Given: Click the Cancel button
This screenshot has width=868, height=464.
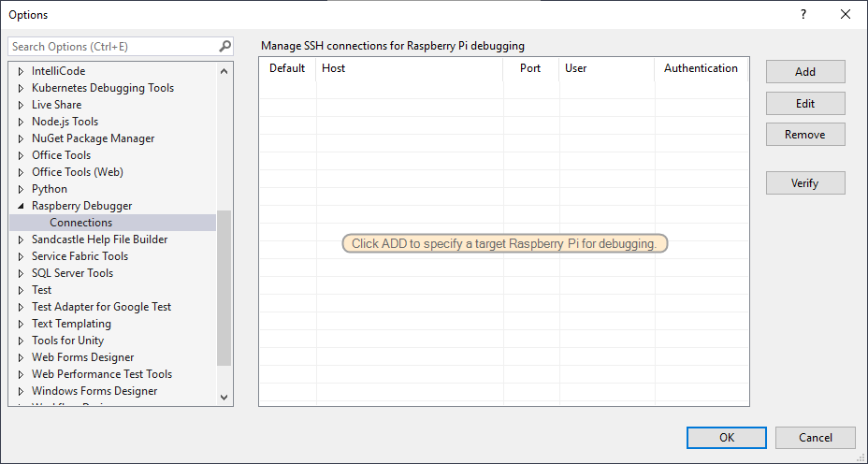Looking at the screenshot, I should click(x=815, y=437).
